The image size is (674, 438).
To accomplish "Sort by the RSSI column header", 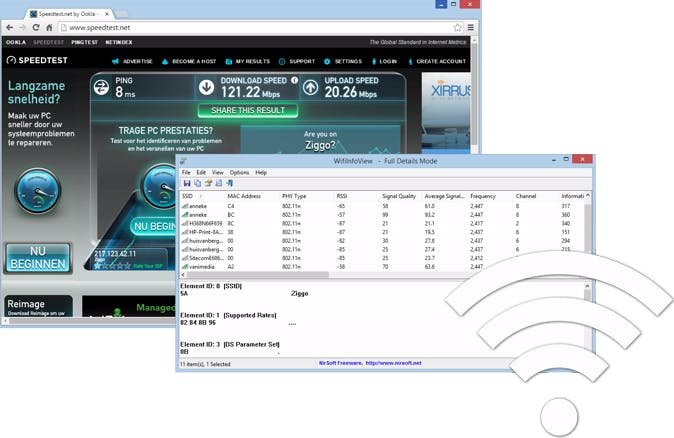I will click(x=356, y=196).
